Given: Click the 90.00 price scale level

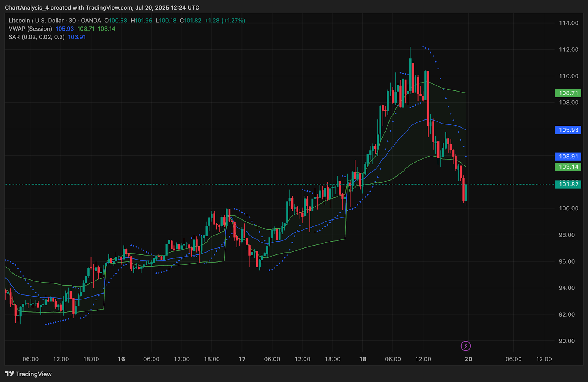Looking at the screenshot, I should (567, 341).
